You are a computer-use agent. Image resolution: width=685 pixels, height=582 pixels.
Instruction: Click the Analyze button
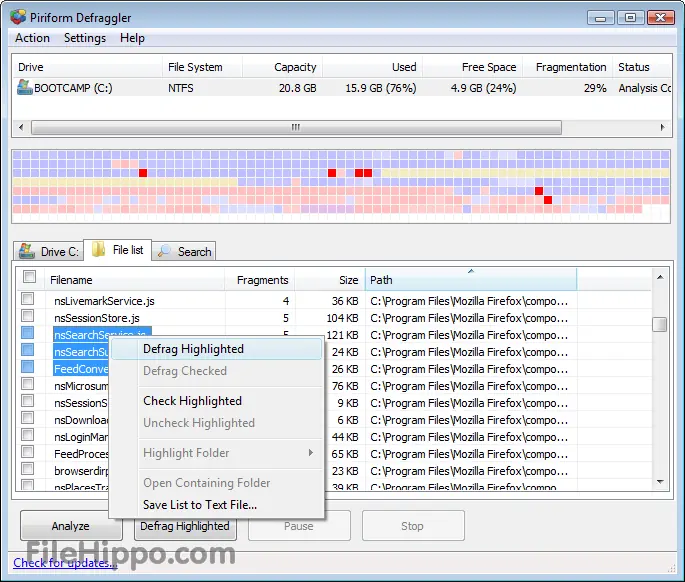coord(71,526)
